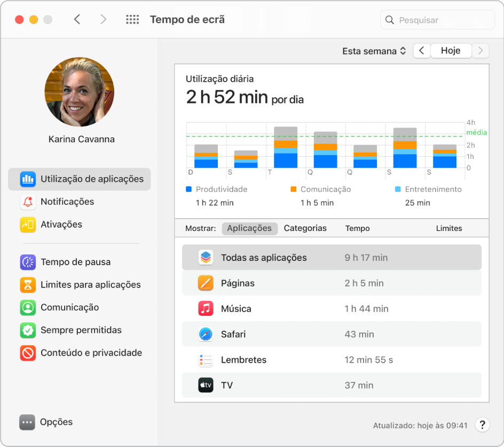
Task: Click the "9 h 17 min" total time
Action: click(x=366, y=258)
